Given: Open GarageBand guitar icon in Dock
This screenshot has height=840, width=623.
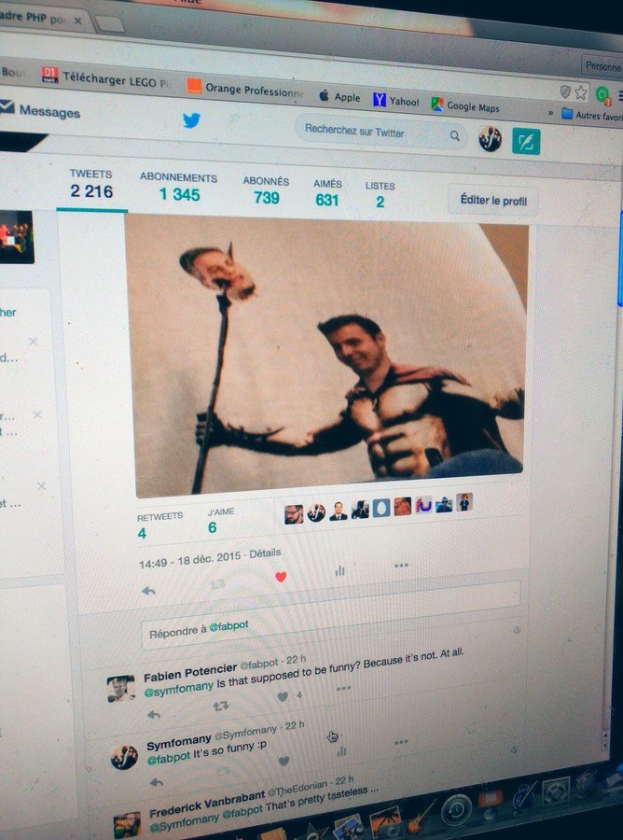Looking at the screenshot, I should (x=422, y=817).
